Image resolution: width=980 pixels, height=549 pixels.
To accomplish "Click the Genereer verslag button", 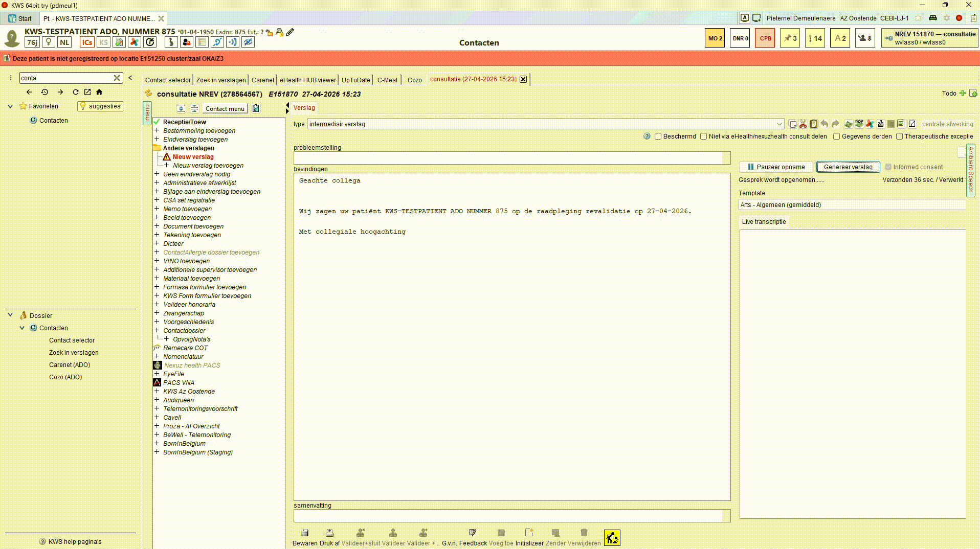I will click(848, 167).
